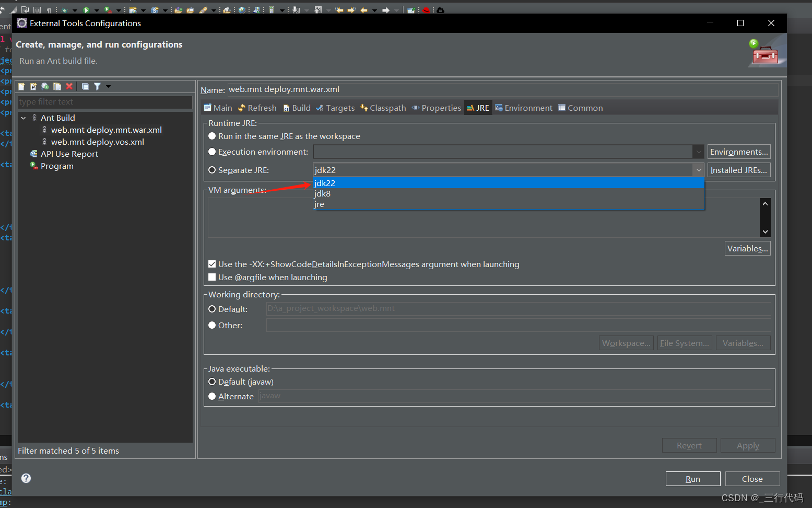
Task: Click the Environments... button
Action: coord(739,152)
